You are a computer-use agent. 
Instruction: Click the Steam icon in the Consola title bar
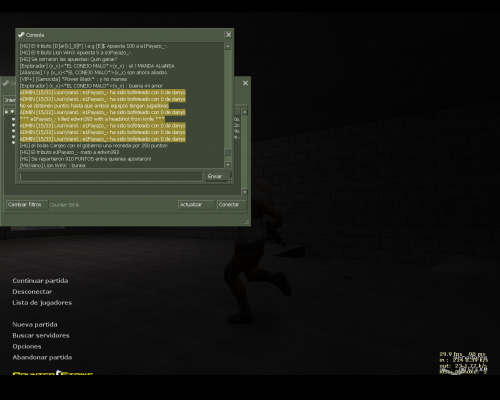point(21,35)
